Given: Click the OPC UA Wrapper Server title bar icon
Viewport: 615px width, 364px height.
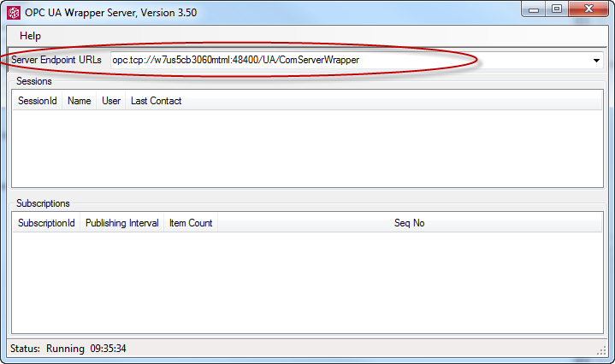Looking at the screenshot, I should click(x=14, y=13).
